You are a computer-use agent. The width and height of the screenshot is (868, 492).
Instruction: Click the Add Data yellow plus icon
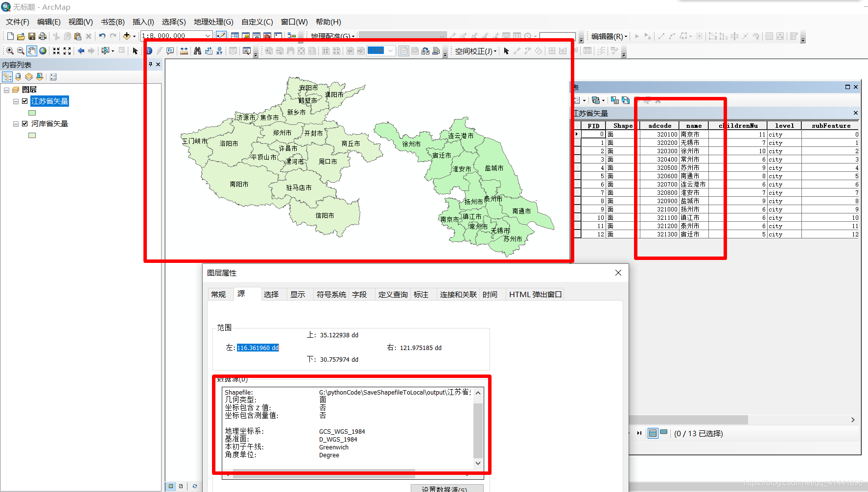click(126, 36)
